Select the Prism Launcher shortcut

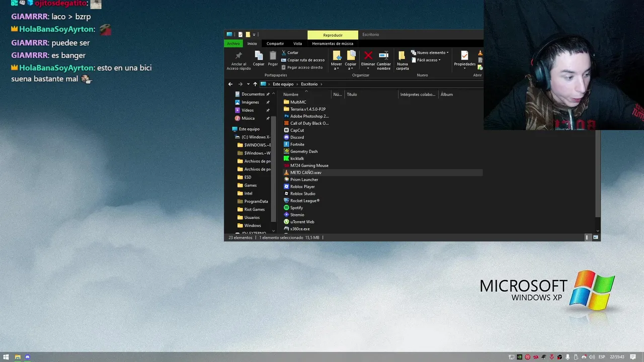point(301,179)
